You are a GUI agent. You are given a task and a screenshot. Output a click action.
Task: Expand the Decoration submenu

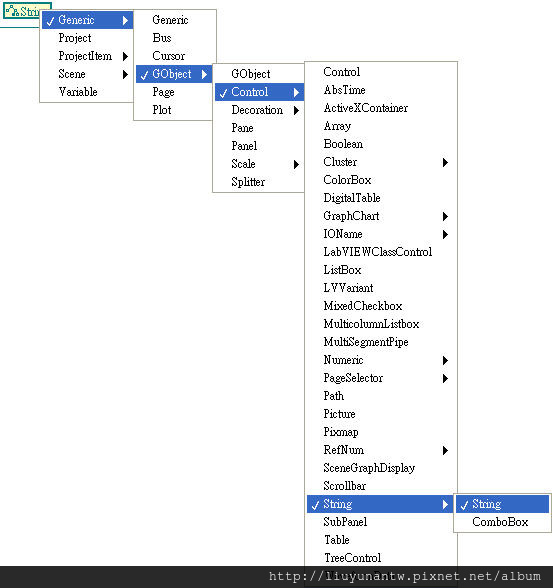pos(259,110)
